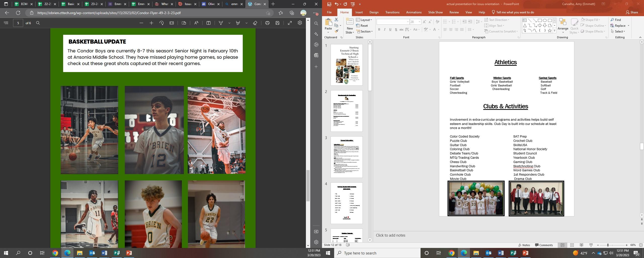Select the Highlight tool in PDF toolbar
644x258 pixels.
238,23
